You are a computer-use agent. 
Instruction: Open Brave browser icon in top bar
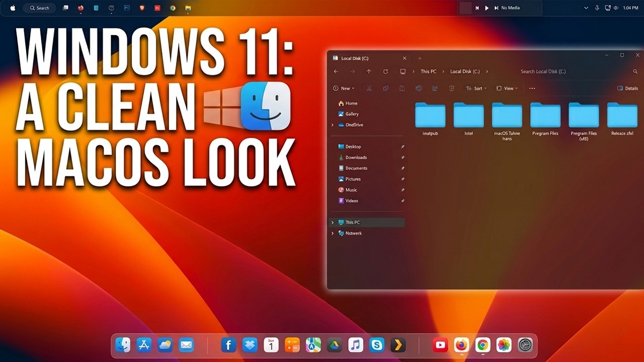pos(142,8)
